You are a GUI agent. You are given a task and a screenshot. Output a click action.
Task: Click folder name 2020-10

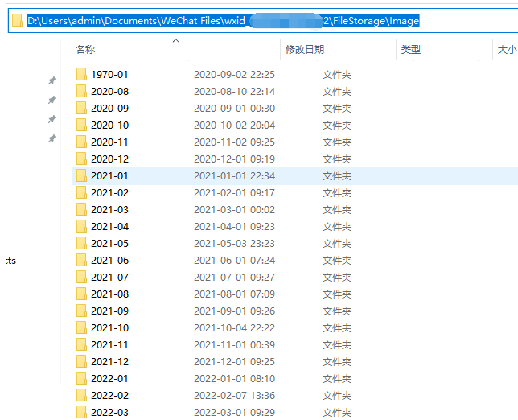(x=109, y=126)
